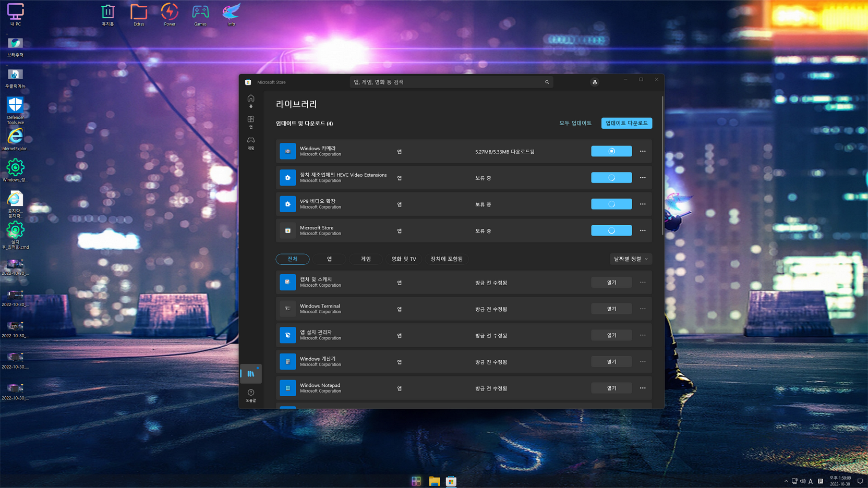Open more options for Windows 계산기
The image size is (868, 488).
pyautogui.click(x=643, y=361)
